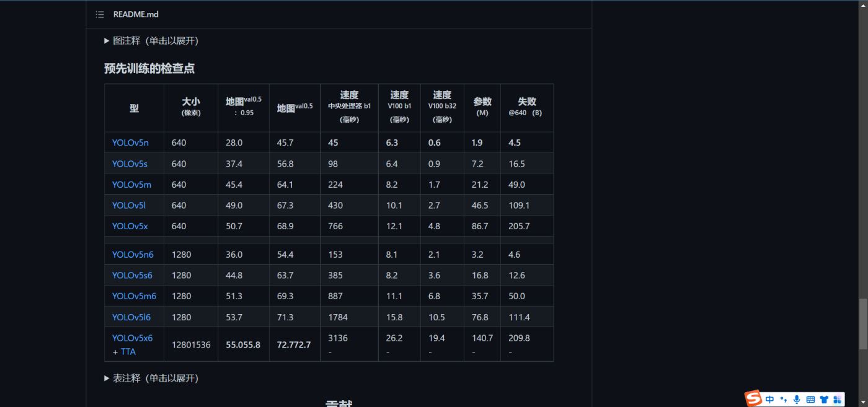This screenshot has height=407, width=868.
Task: Select the 109.1 cell in YOLOv5l row
Action: click(527, 205)
